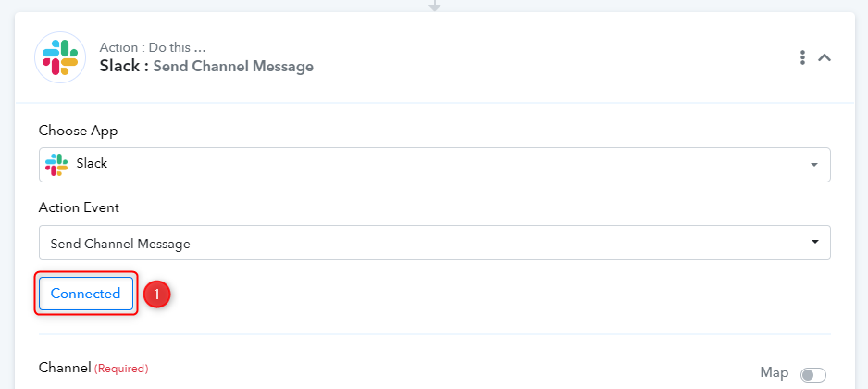The image size is (868, 389).
Task: Click the Slack app name in Choose App field
Action: pos(92,164)
